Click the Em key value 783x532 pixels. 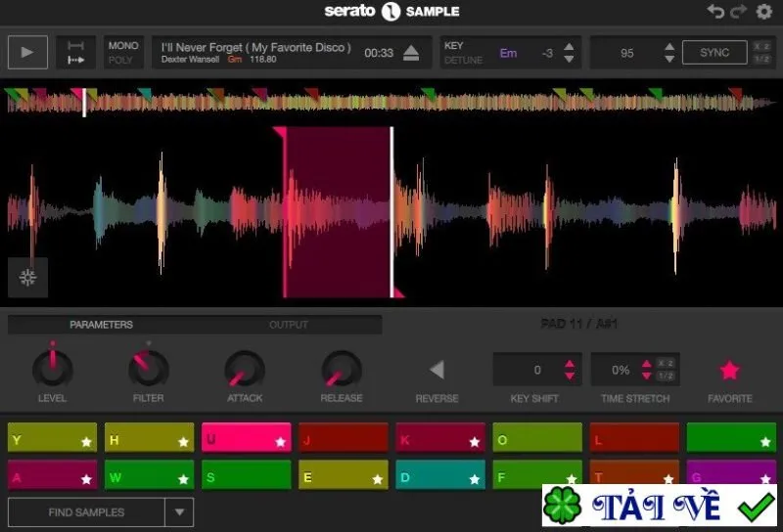pos(508,53)
